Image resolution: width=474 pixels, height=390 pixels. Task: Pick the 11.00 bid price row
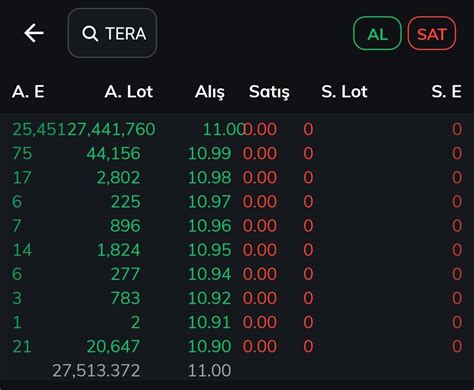237,129
